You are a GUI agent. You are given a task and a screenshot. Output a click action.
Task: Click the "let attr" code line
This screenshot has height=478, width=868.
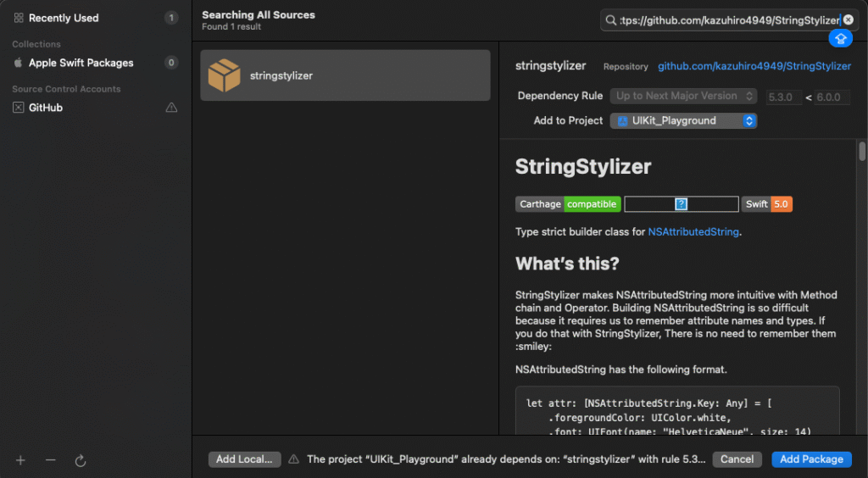tap(648, 403)
